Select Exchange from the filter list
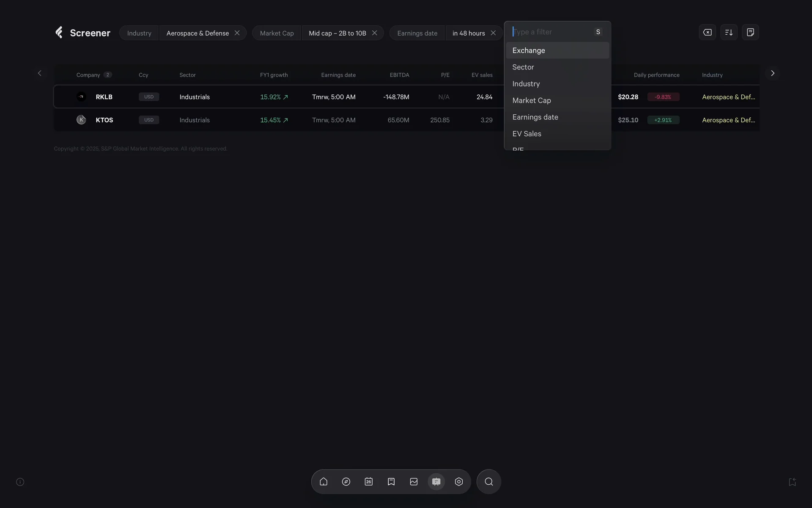Image resolution: width=812 pixels, height=508 pixels. pos(529,50)
